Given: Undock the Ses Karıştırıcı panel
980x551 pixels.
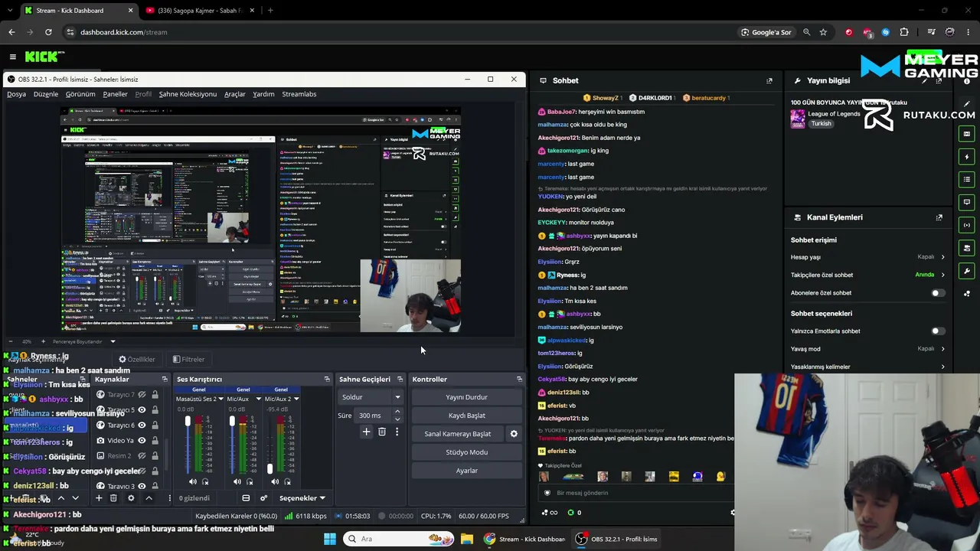Looking at the screenshot, I should coord(327,379).
